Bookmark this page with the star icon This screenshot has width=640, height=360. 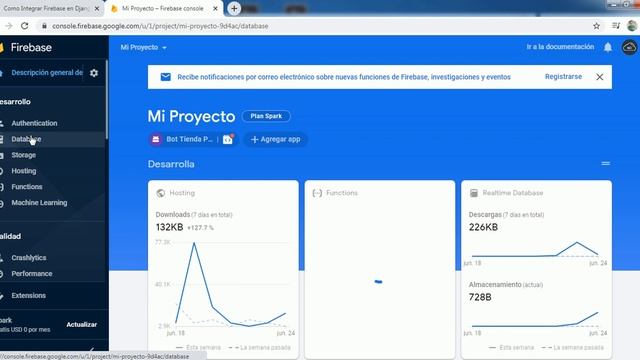pyautogui.click(x=596, y=26)
